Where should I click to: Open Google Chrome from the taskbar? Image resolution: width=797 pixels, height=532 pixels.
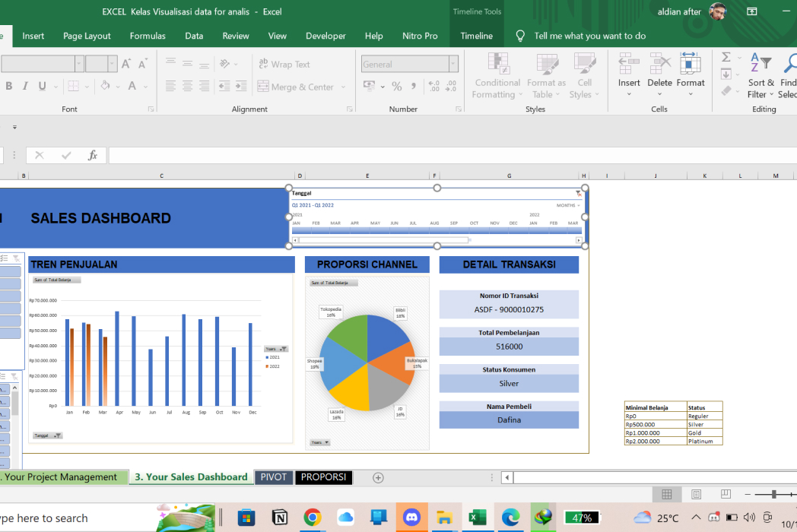[x=313, y=518]
